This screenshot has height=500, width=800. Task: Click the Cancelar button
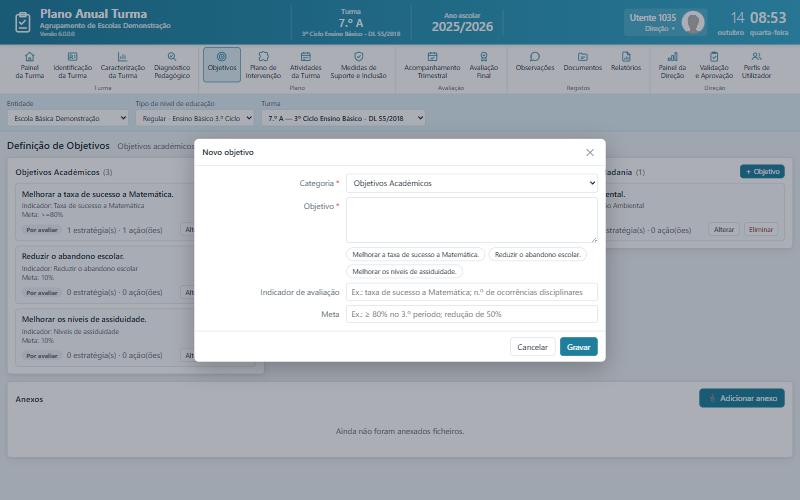pyautogui.click(x=532, y=347)
